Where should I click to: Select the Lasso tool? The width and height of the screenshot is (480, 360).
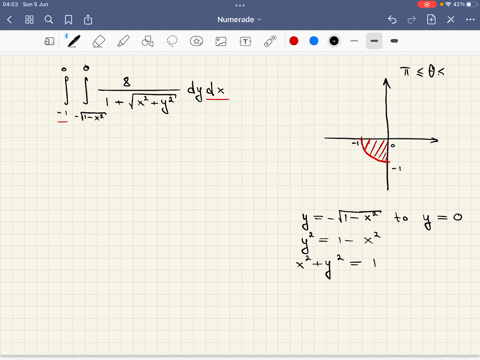click(172, 41)
